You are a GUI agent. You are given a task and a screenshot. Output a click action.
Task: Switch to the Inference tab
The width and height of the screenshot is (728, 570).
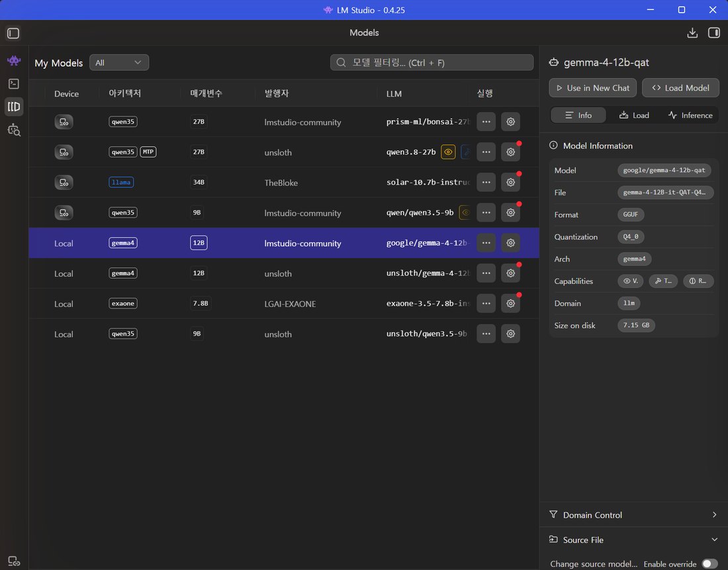690,115
